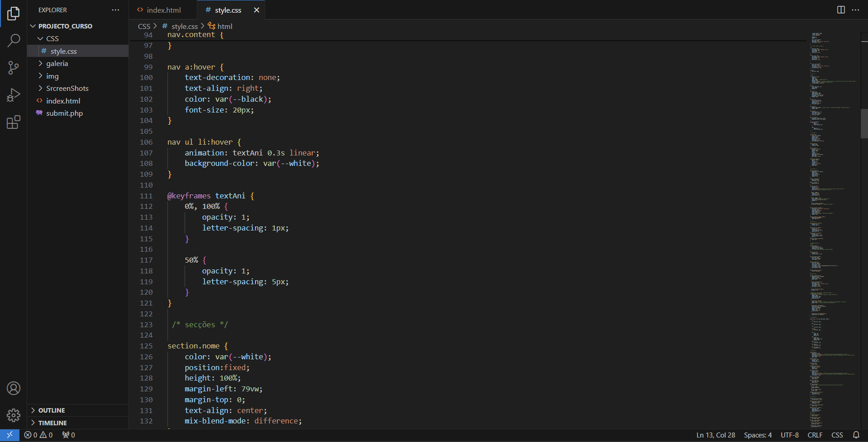Open the Accounts menu icon
The width and height of the screenshot is (868, 442).
point(14,388)
